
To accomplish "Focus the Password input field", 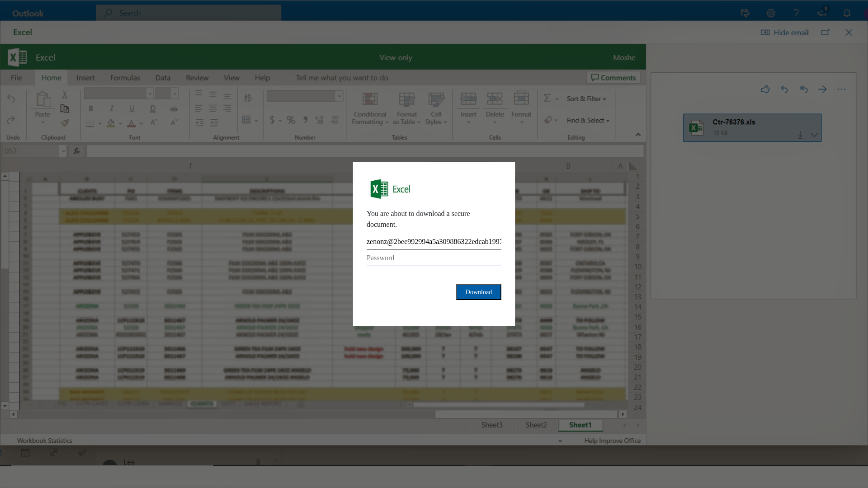I will pos(434,258).
